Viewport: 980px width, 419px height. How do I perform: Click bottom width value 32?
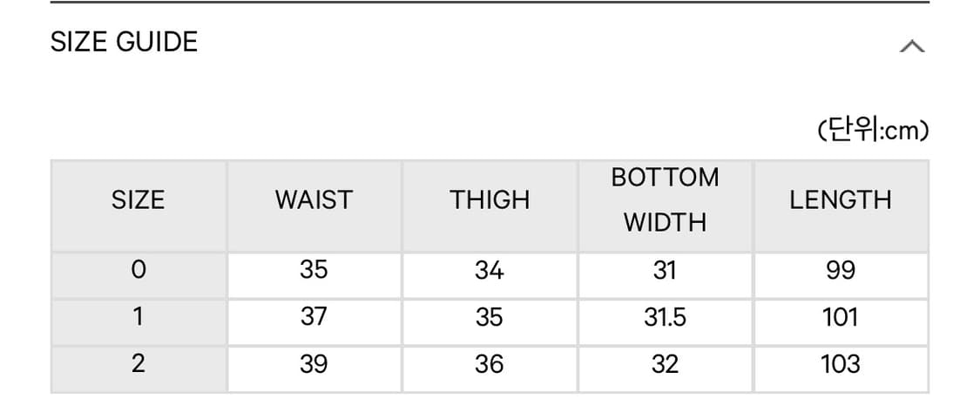pyautogui.click(x=665, y=364)
